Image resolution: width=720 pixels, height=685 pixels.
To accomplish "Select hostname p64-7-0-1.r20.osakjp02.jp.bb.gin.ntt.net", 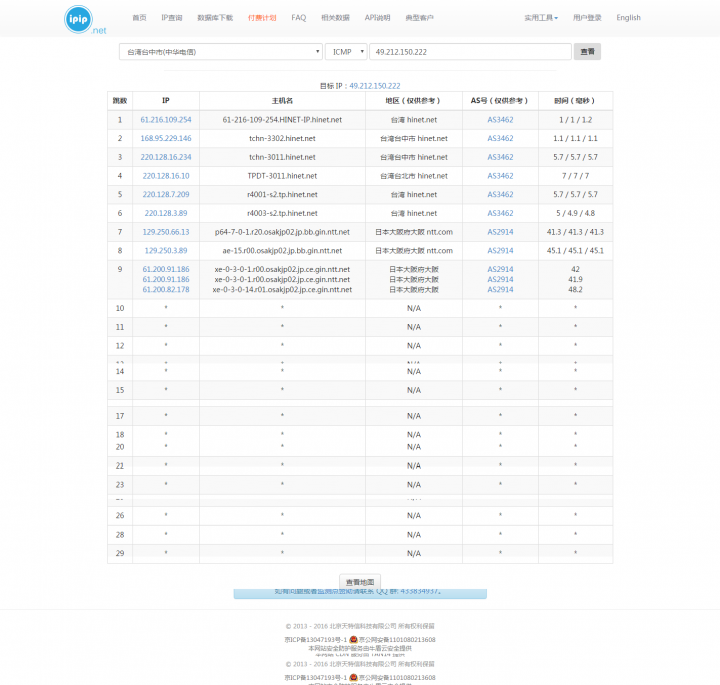I will 282,232.
